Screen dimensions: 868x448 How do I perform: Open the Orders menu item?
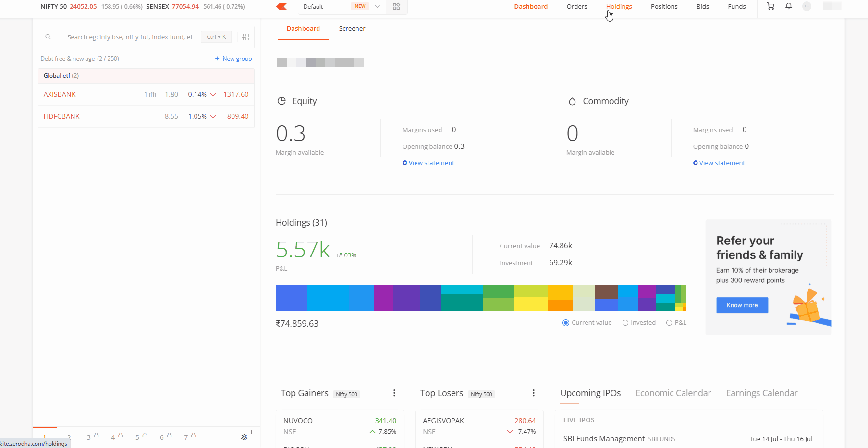(577, 6)
